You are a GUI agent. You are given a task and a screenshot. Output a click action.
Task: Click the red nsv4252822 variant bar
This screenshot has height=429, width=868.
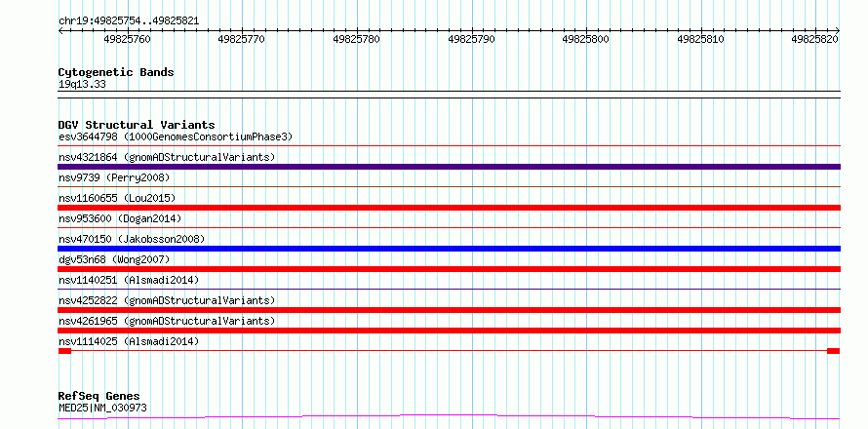[x=449, y=310]
